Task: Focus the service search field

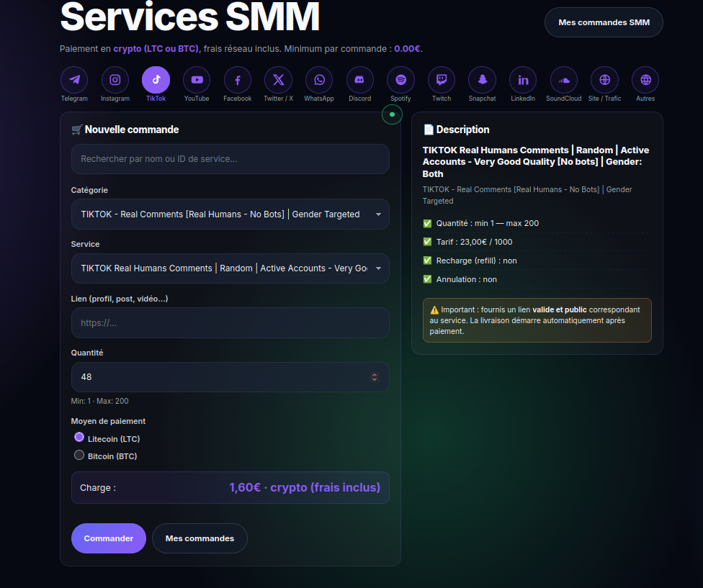Action: [x=230, y=159]
